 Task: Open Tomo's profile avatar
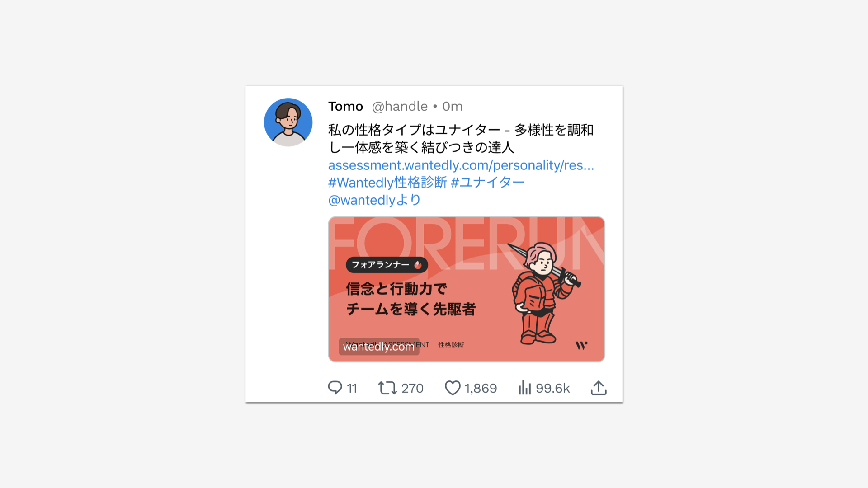click(288, 122)
